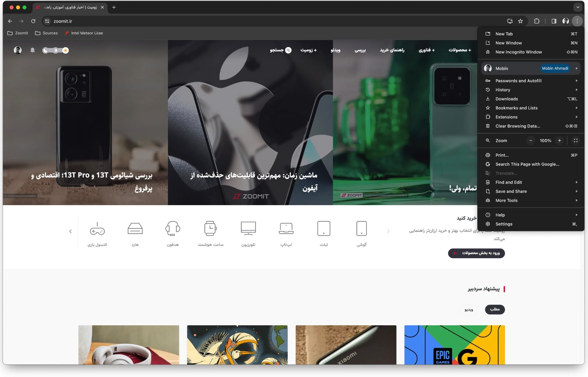Viewport: 588px width, 377px height.
Task: Open a new tab with the plus button
Action: pyautogui.click(x=114, y=7)
